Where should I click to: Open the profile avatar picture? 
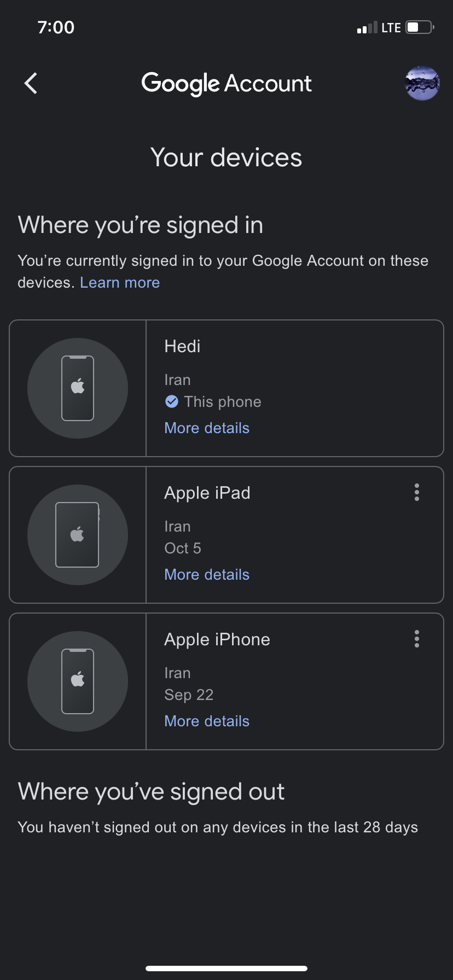(x=422, y=83)
